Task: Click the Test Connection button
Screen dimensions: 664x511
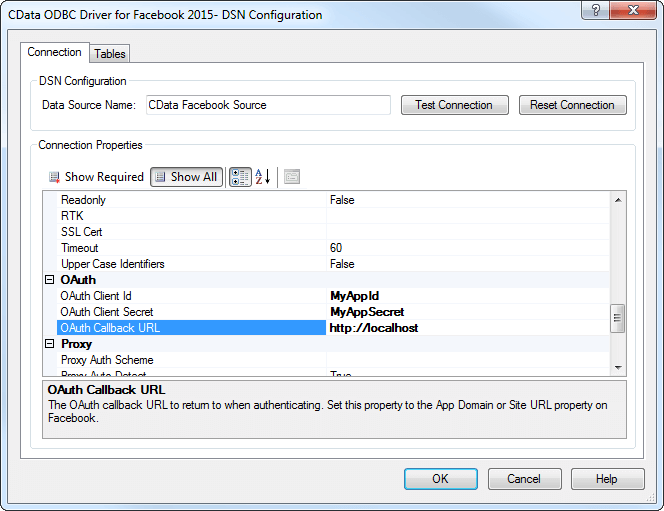Action: click(x=454, y=105)
